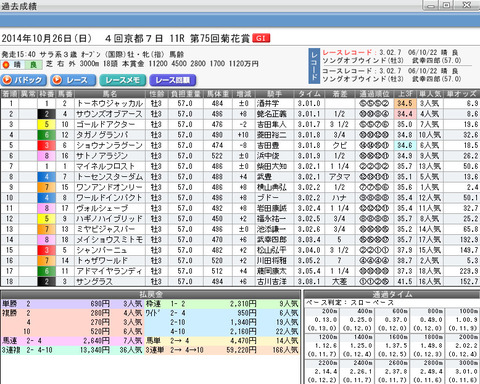The height and width of the screenshot is (384, 480).
Task: Sort by 騎手 column header
Action: pyautogui.click(x=274, y=94)
